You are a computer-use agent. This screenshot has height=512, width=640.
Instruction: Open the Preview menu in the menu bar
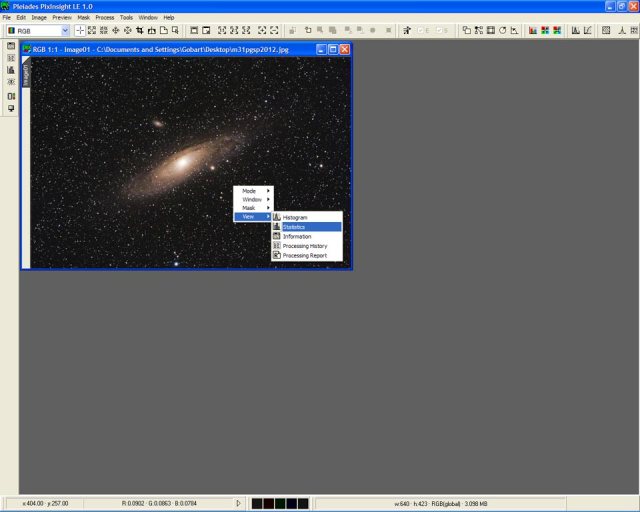tap(62, 17)
